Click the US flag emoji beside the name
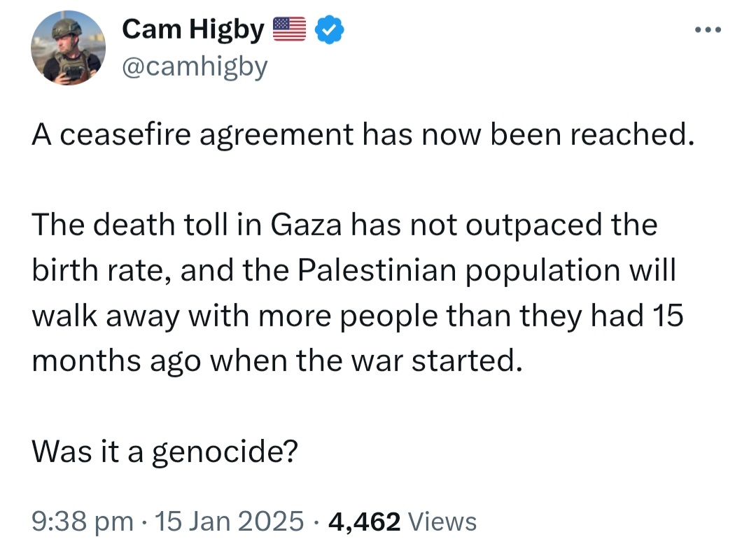This screenshot has height=551, width=756. tap(289, 29)
